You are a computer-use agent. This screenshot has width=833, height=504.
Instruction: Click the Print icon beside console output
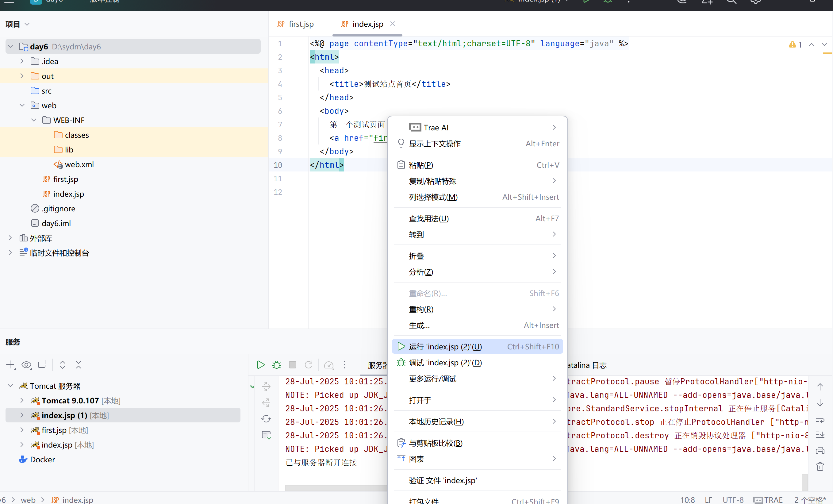click(x=820, y=450)
